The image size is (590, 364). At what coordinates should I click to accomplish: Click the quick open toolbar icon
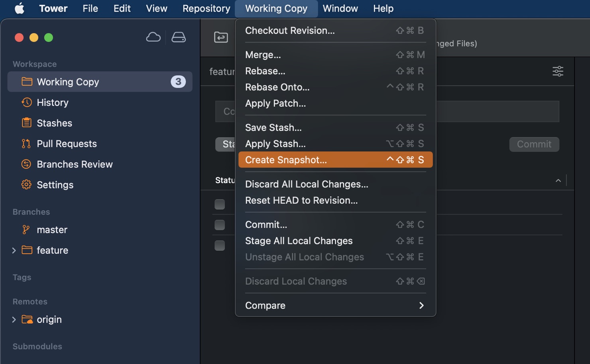pyautogui.click(x=221, y=37)
